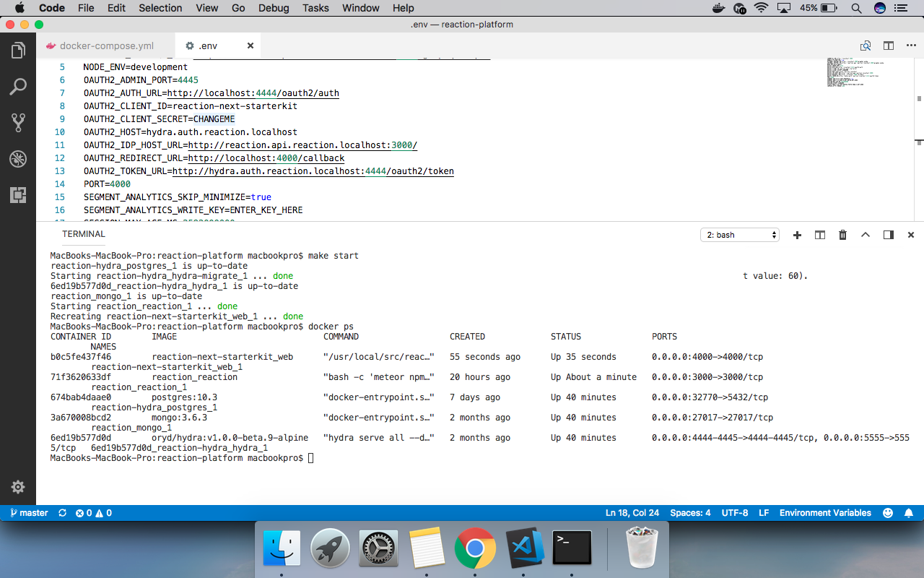Image resolution: width=924 pixels, height=578 pixels.
Task: Move the panel to the right side
Action: [889, 235]
